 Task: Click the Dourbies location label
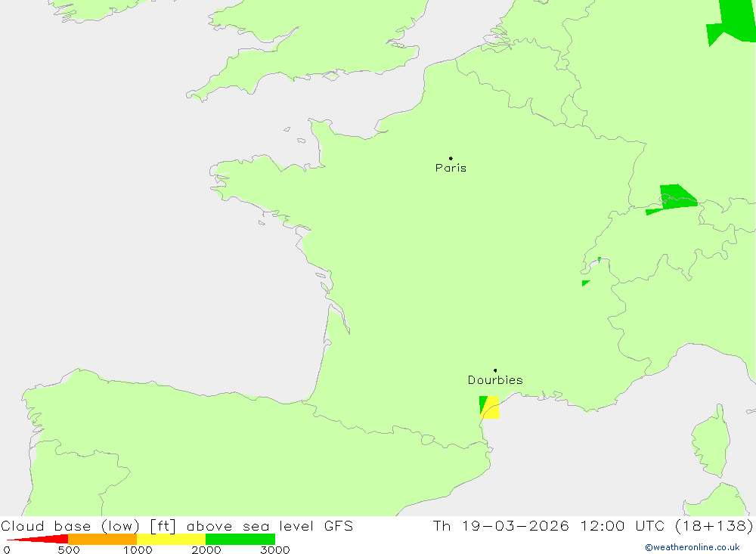[495, 380]
